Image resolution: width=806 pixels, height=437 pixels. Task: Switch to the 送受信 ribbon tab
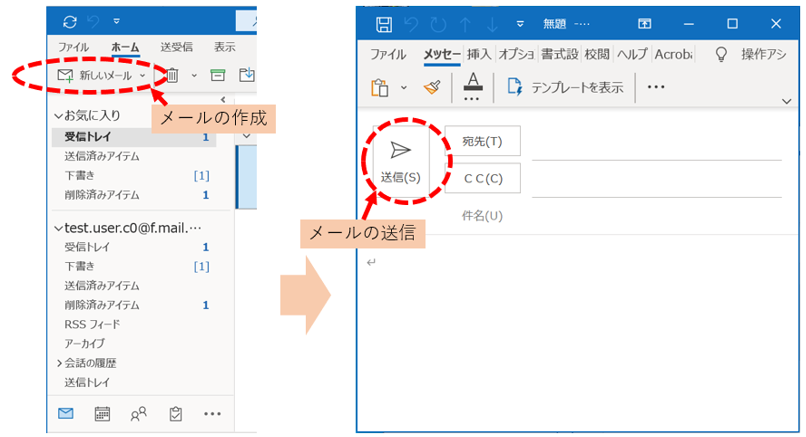click(177, 47)
